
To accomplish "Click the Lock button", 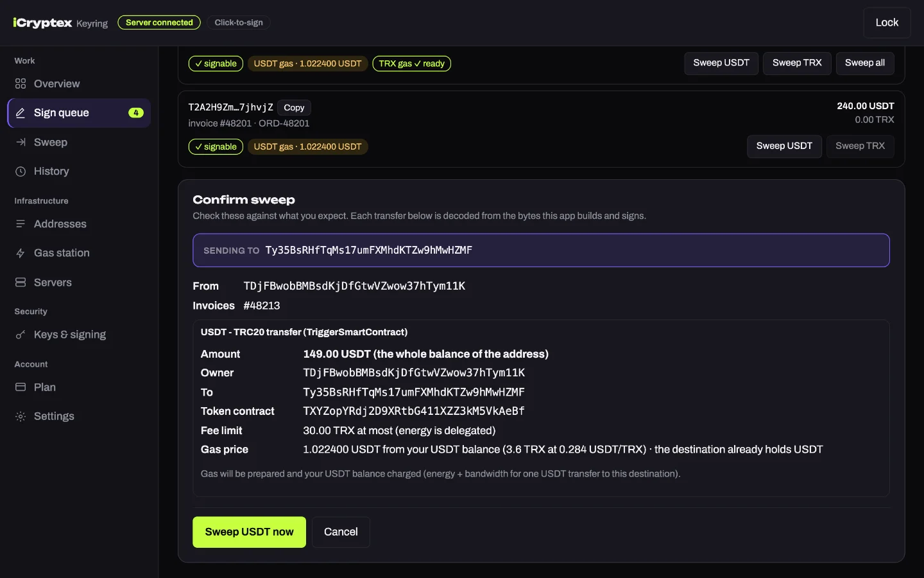I will [887, 22].
